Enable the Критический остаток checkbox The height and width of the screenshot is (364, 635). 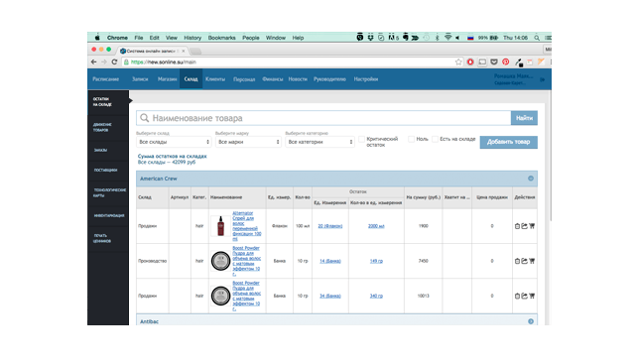361,139
